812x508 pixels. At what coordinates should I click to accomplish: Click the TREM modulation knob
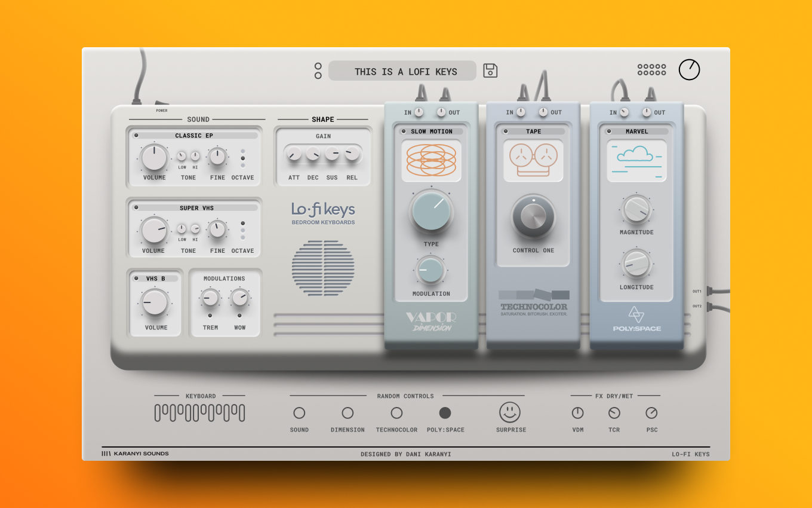(210, 298)
